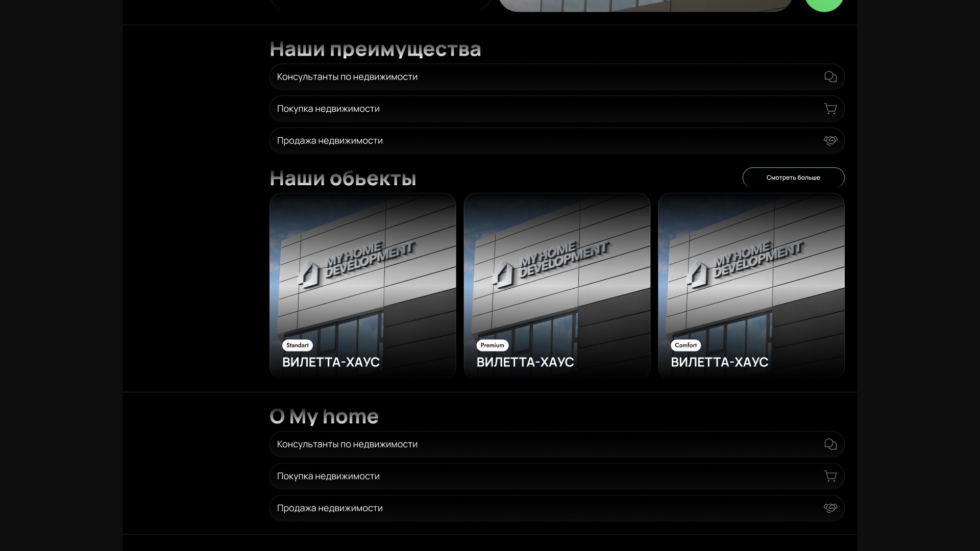Click chat bubbles icon under О My home
This screenshot has width=980, height=551.
pyautogui.click(x=830, y=444)
